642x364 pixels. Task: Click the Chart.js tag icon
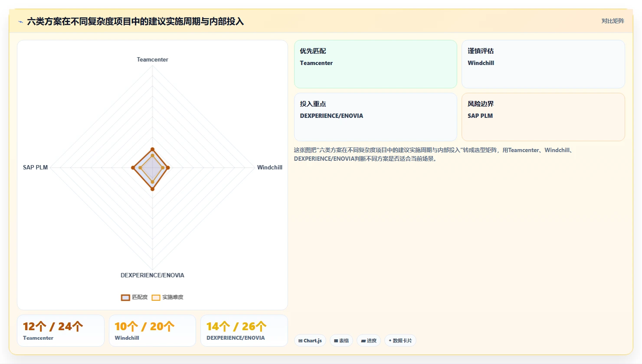300,341
